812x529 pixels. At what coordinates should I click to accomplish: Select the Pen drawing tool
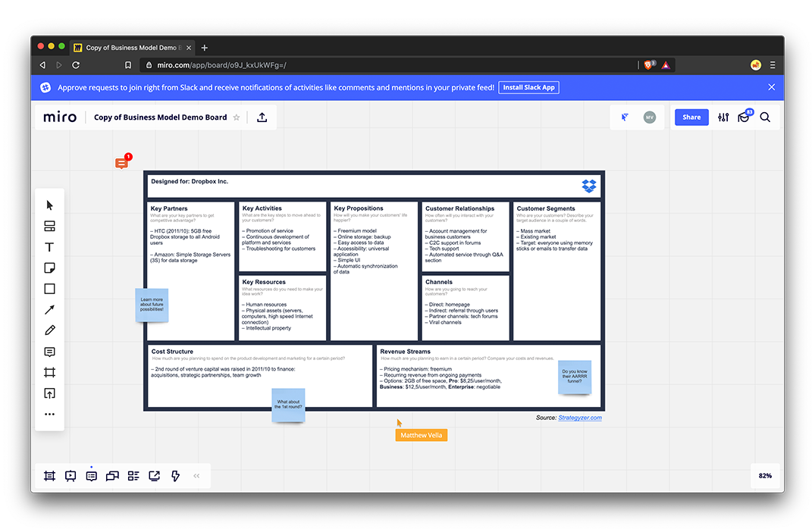tap(50, 330)
